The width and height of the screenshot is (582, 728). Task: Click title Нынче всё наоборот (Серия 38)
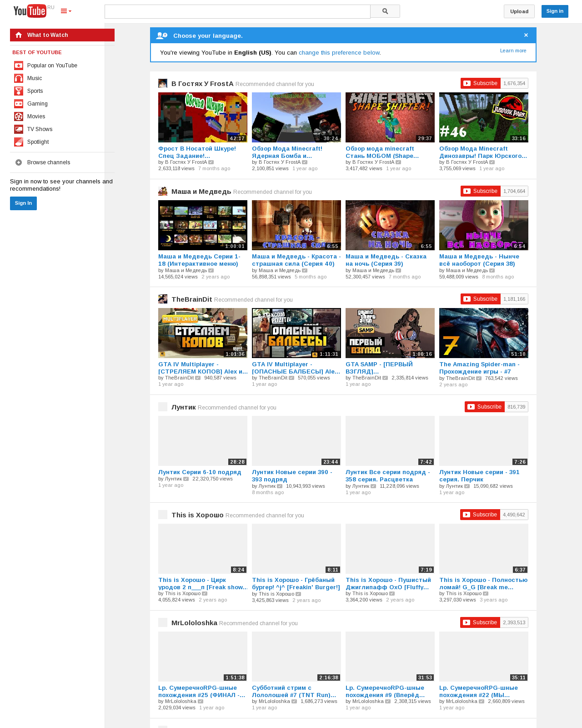(479, 260)
